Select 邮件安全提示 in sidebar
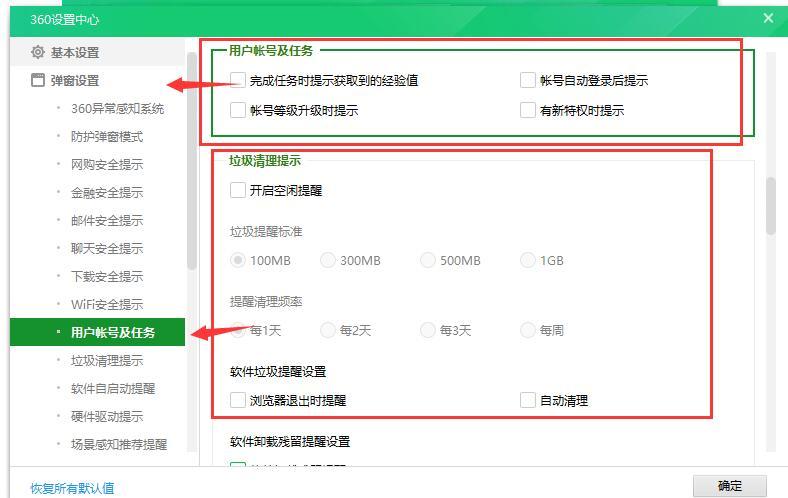Image resolution: width=788 pixels, height=498 pixels. (x=107, y=220)
